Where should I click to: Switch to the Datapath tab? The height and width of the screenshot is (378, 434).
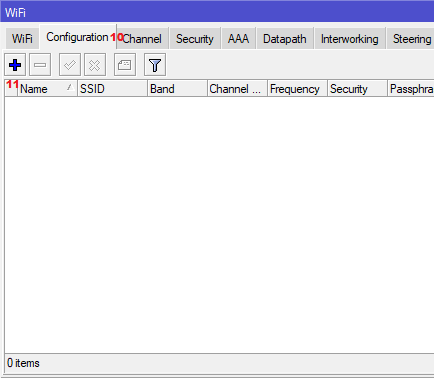pyautogui.click(x=285, y=39)
